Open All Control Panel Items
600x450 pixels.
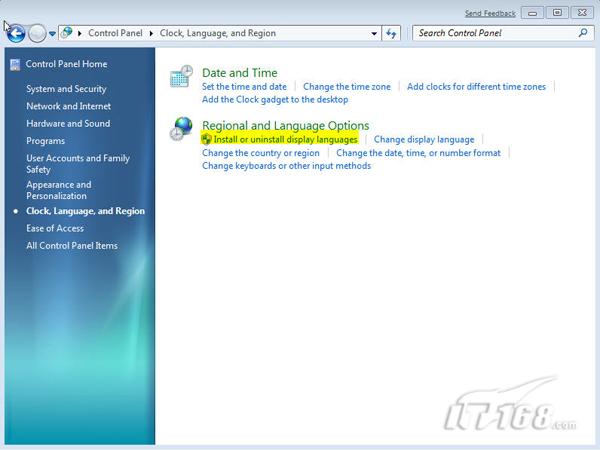pyautogui.click(x=72, y=246)
